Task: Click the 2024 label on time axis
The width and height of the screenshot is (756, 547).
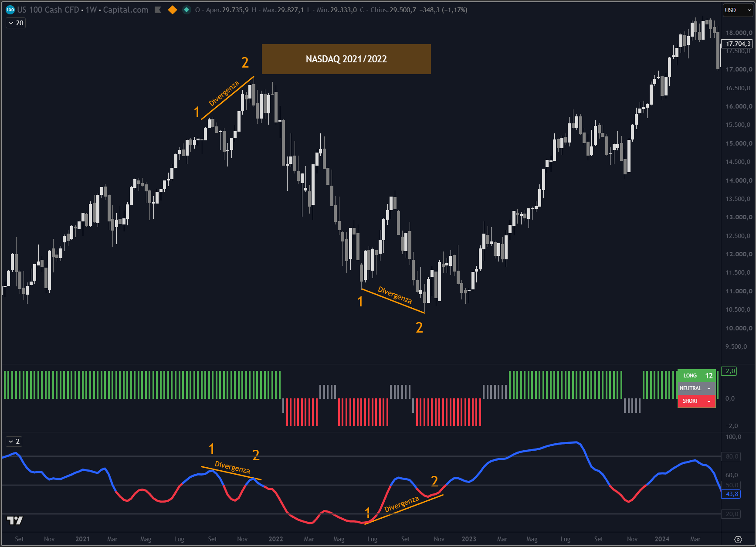Action: click(x=662, y=539)
